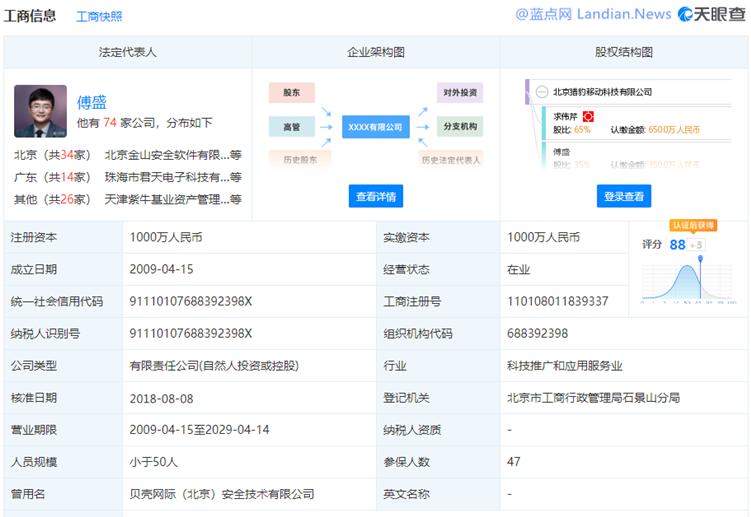Open 珠海市君天电子科技有...等 company link

173,177
